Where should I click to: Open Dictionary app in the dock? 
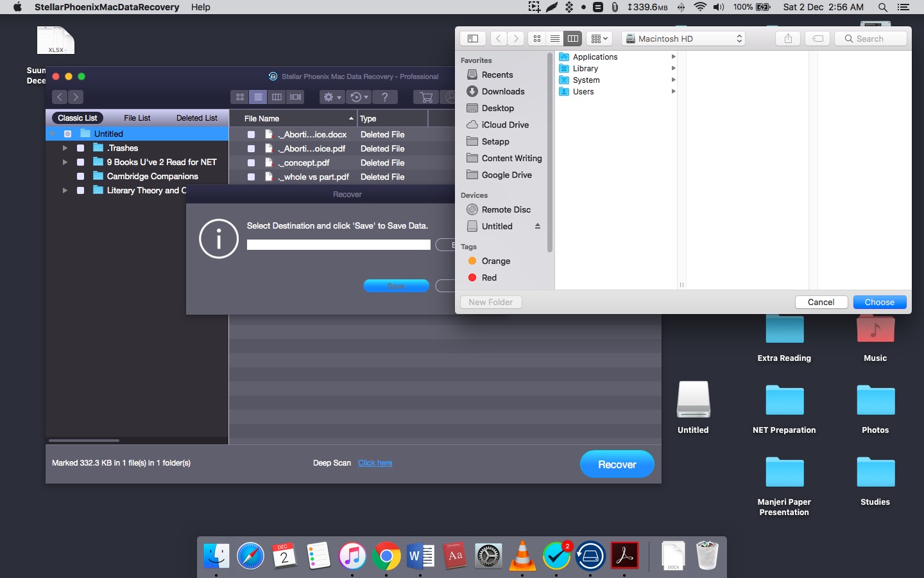click(x=455, y=556)
